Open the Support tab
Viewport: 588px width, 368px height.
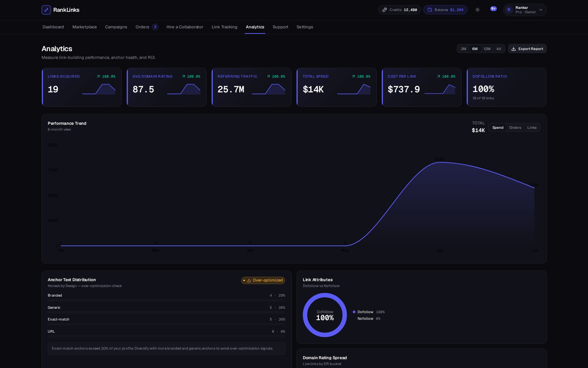280,27
